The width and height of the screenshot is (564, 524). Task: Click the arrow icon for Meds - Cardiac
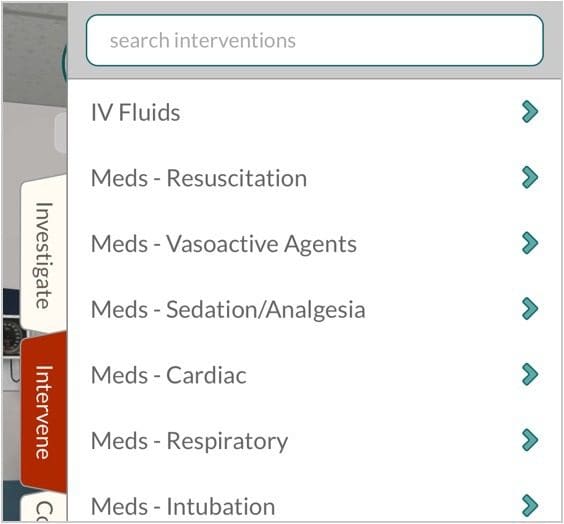pos(530,374)
